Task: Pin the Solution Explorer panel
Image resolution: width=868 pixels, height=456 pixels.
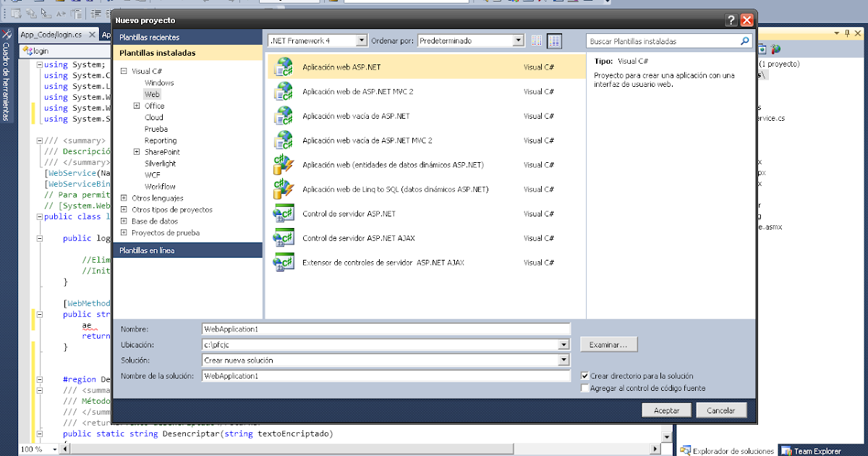Action: pos(848,33)
